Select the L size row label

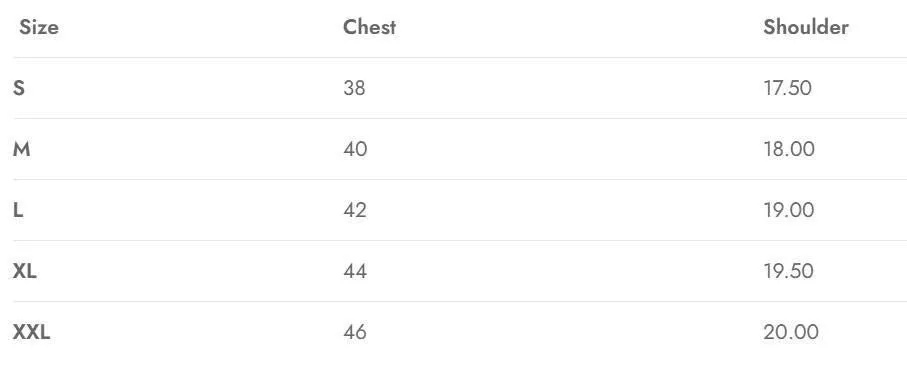pyautogui.click(x=18, y=210)
